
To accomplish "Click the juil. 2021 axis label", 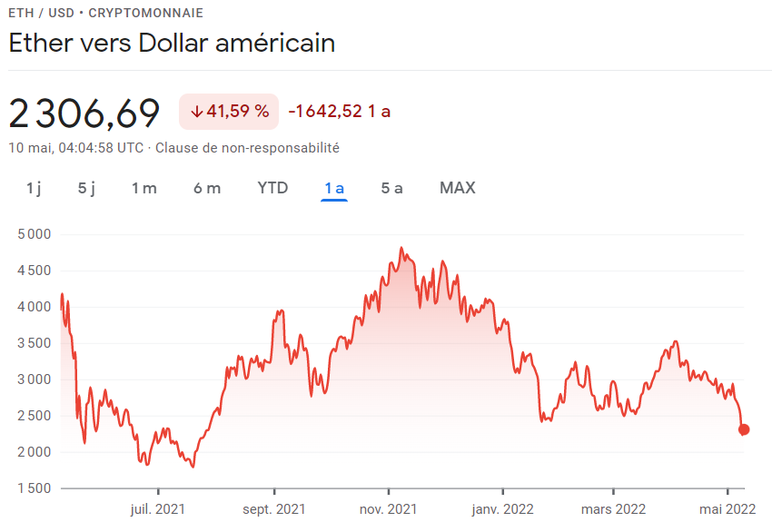I will point(157,509).
